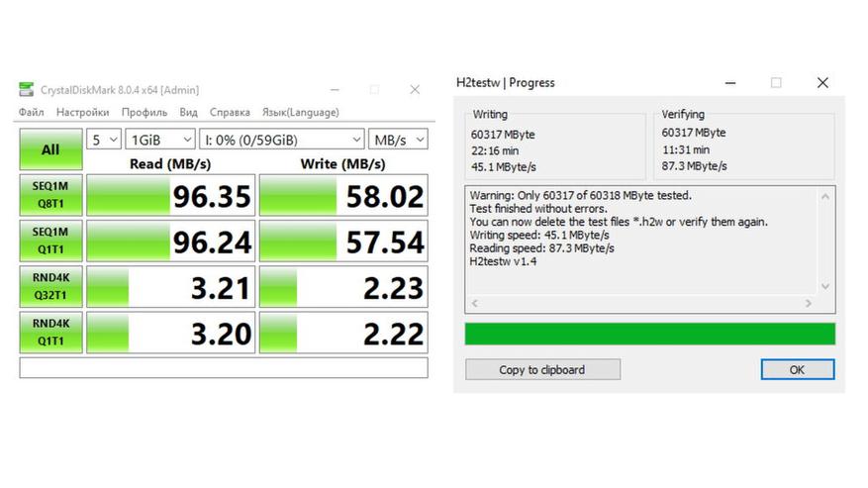
Task: Click the empty comment field in CrystalDiskMark
Action: pyautogui.click(x=224, y=368)
